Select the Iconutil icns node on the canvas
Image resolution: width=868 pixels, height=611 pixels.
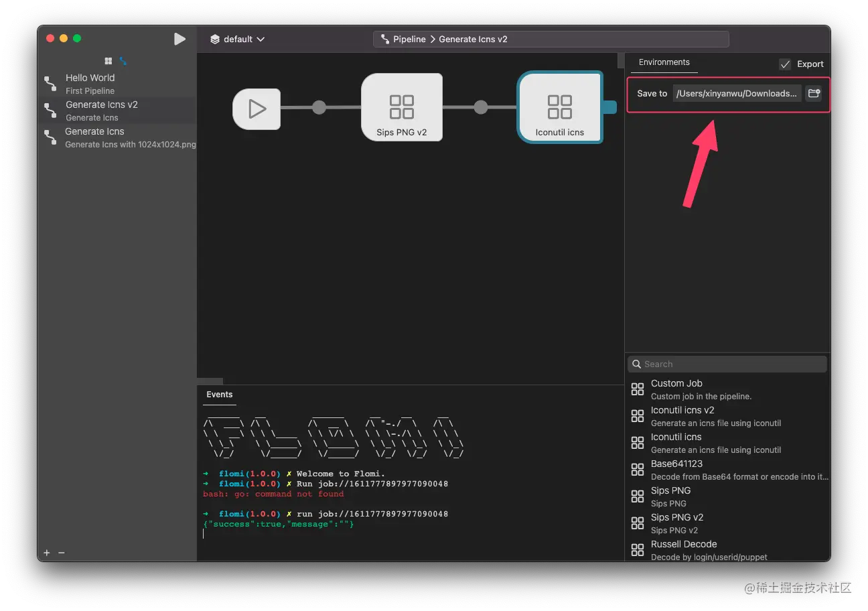pos(560,107)
